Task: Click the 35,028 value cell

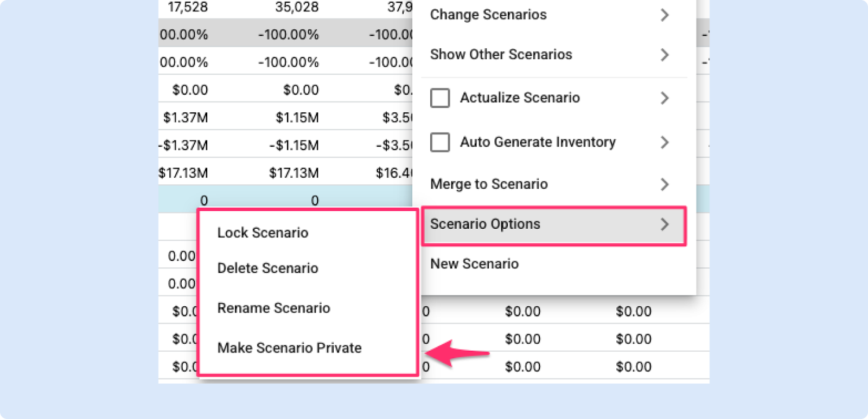Action: [x=297, y=7]
